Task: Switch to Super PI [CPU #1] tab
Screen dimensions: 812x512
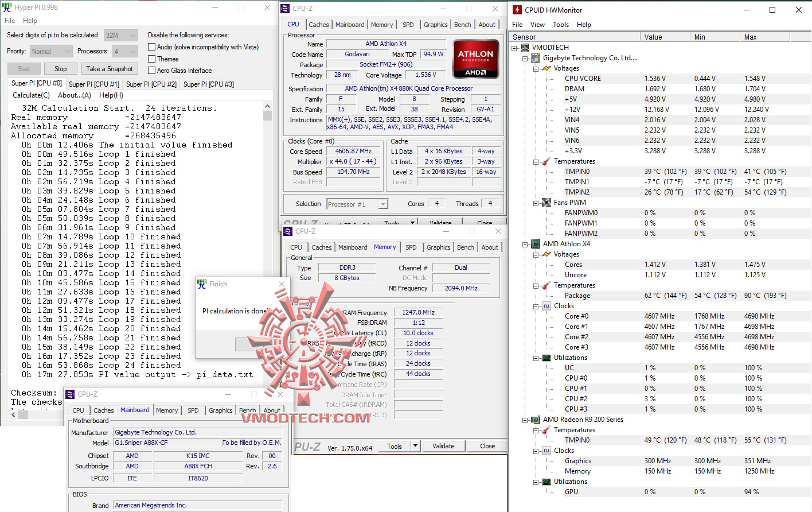Action: click(x=94, y=84)
